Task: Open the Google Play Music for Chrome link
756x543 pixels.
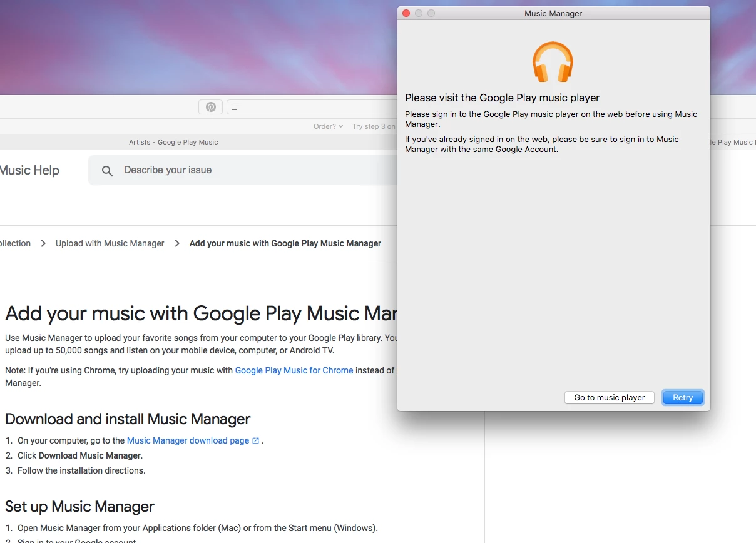Action: click(294, 370)
